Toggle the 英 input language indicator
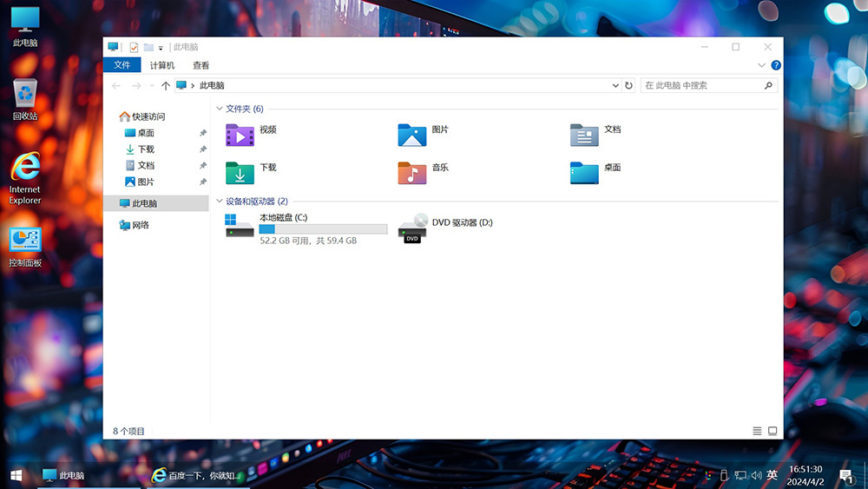868x489 pixels. coord(772,475)
